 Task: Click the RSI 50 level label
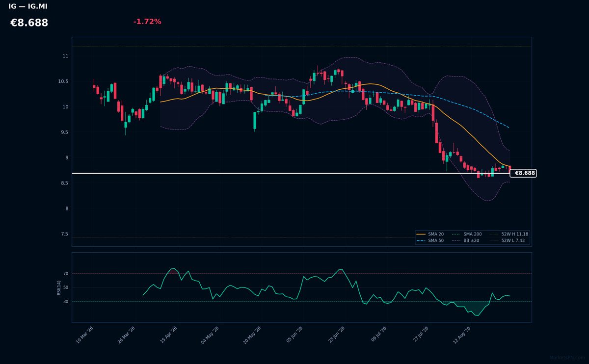66,287
